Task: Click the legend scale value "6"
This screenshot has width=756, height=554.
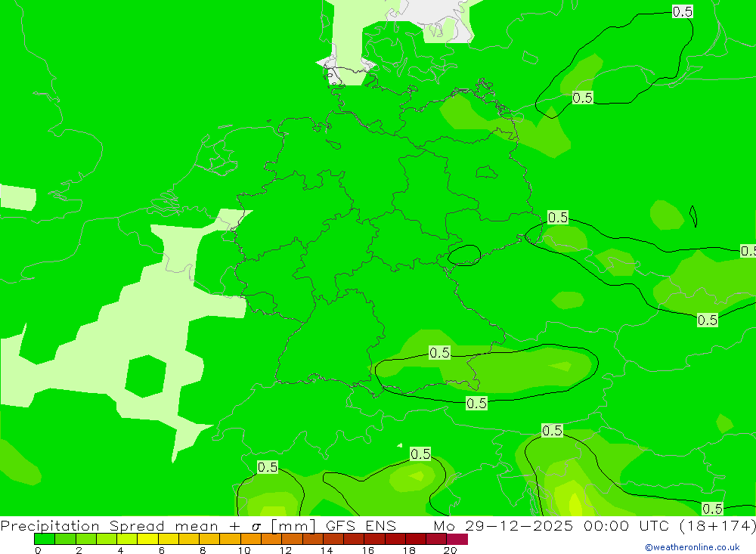Action: [162, 550]
